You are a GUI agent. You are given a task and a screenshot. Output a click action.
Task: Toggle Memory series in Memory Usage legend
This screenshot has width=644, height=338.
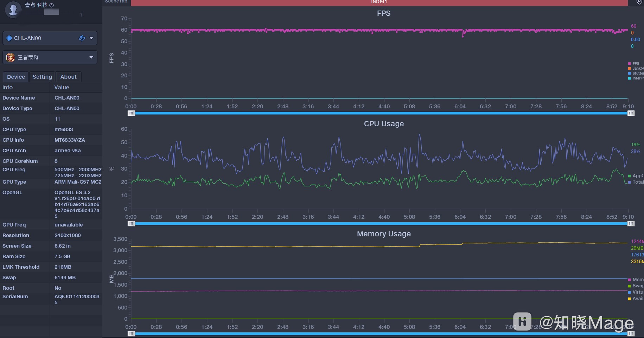pos(636,280)
